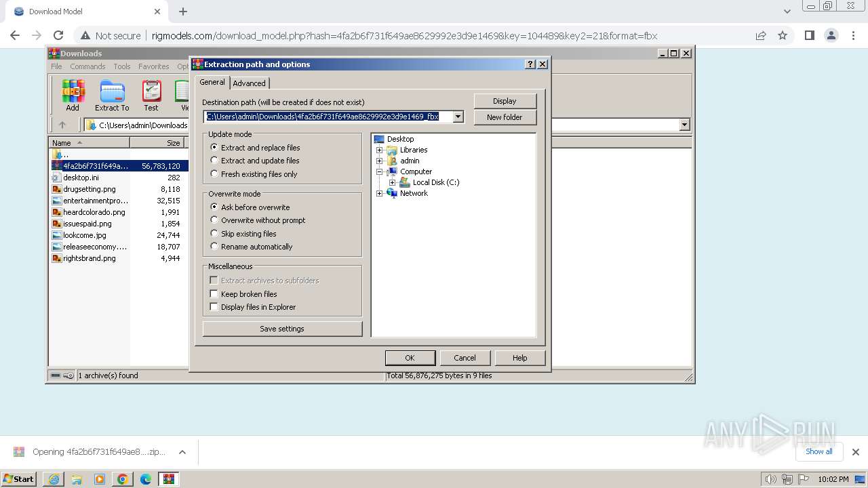The height and width of the screenshot is (488, 868).
Task: Open Microsoft Edge from the taskbar
Action: pos(146,479)
